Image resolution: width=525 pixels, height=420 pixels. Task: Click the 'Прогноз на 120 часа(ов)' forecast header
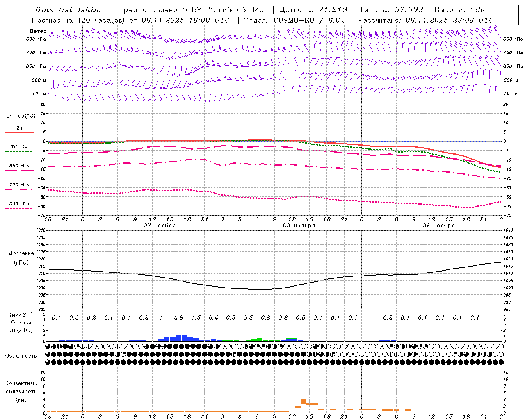click(x=79, y=20)
